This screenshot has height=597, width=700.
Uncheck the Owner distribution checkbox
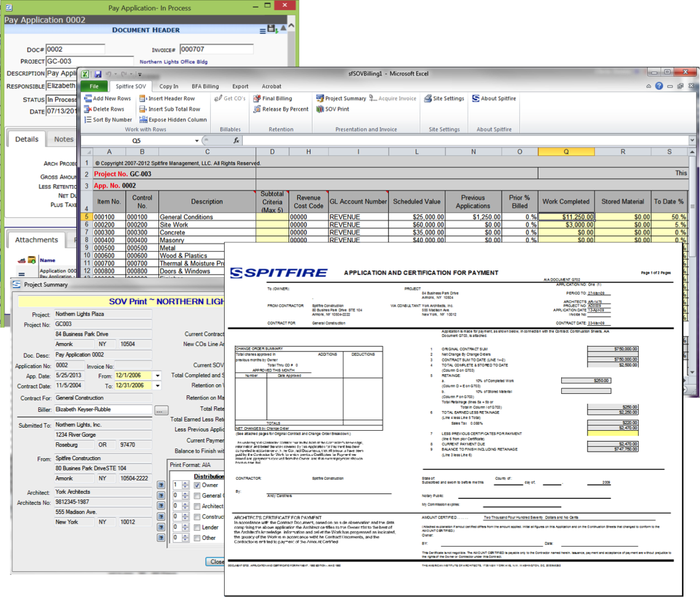pos(197,485)
